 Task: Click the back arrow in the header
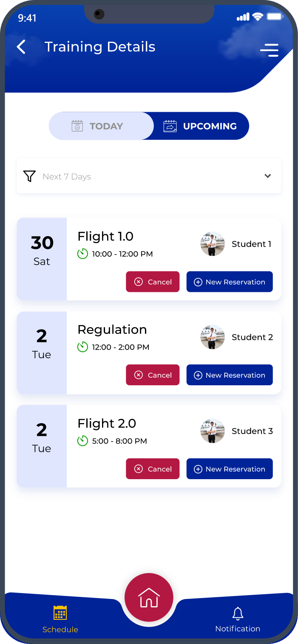(21, 47)
